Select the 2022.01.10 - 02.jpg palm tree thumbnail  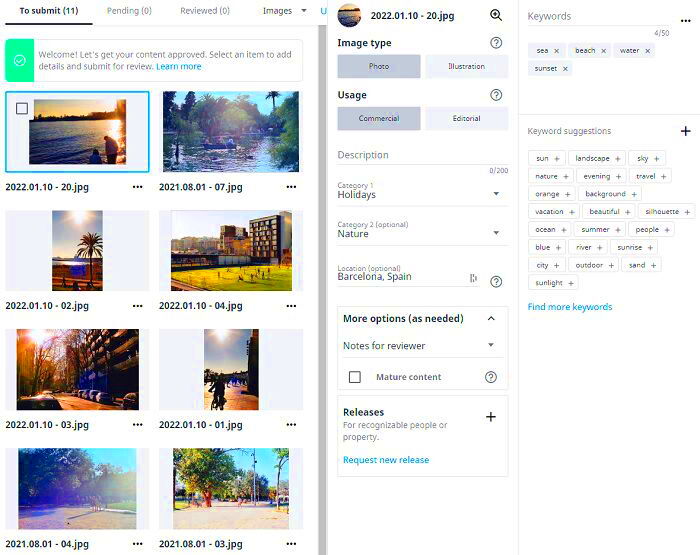[77, 250]
